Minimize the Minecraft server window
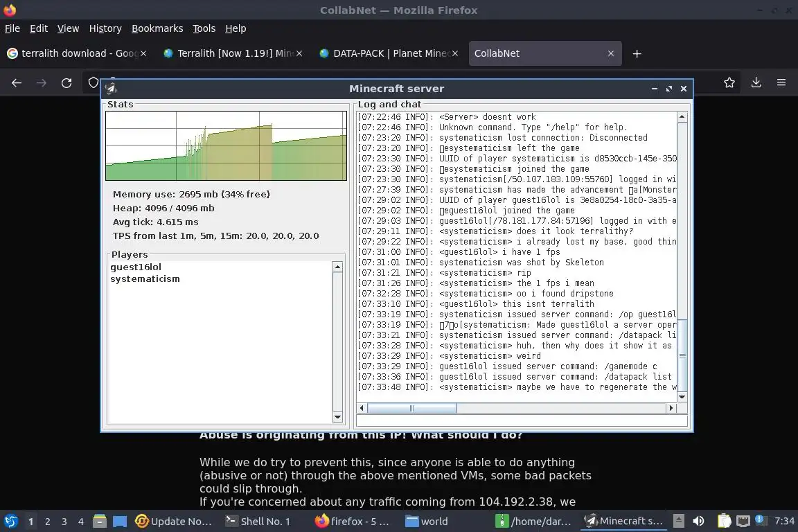 pyautogui.click(x=655, y=89)
